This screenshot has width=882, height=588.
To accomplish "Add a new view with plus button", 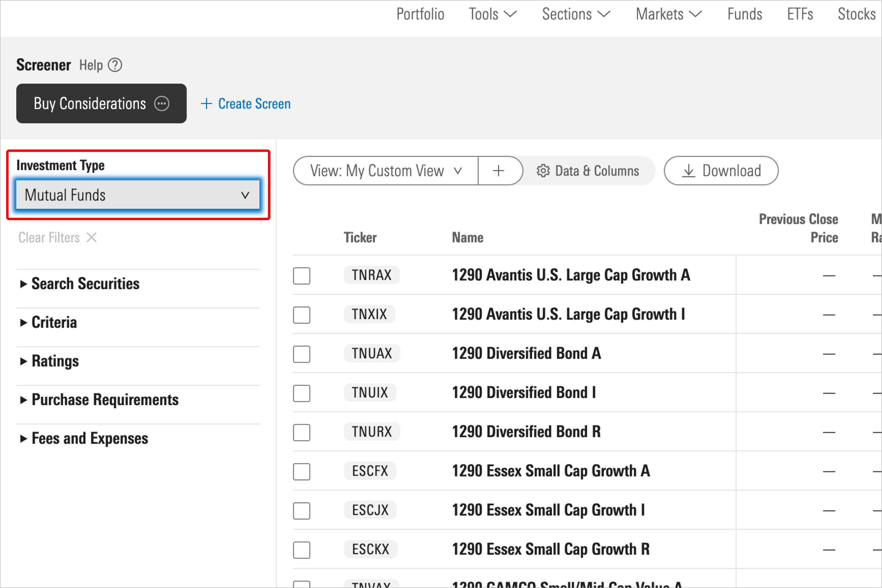I will pos(498,171).
